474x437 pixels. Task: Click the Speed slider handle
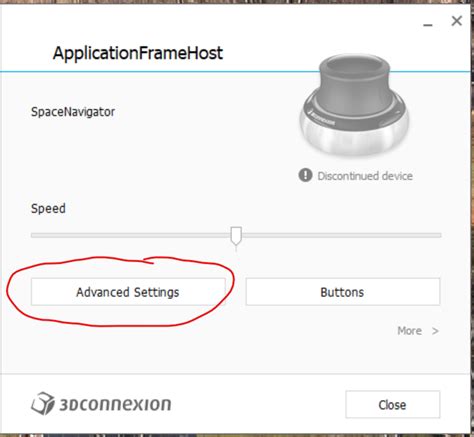point(236,236)
